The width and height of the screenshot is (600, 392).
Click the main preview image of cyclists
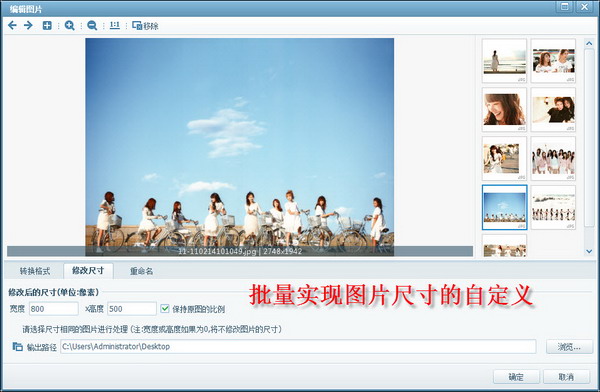tap(240, 147)
